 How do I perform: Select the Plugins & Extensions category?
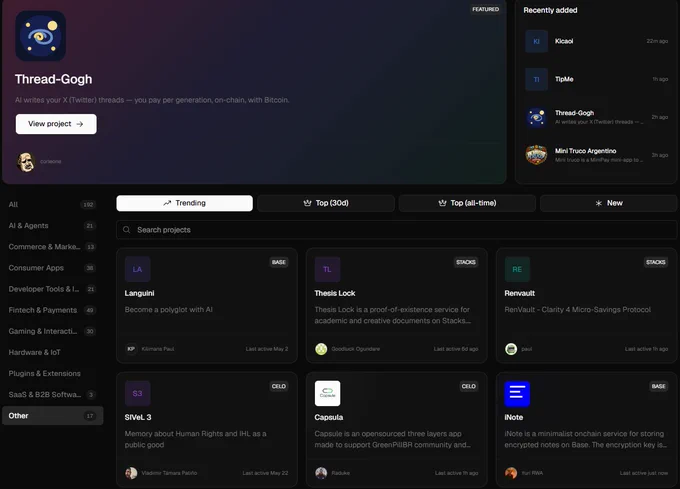point(52,373)
